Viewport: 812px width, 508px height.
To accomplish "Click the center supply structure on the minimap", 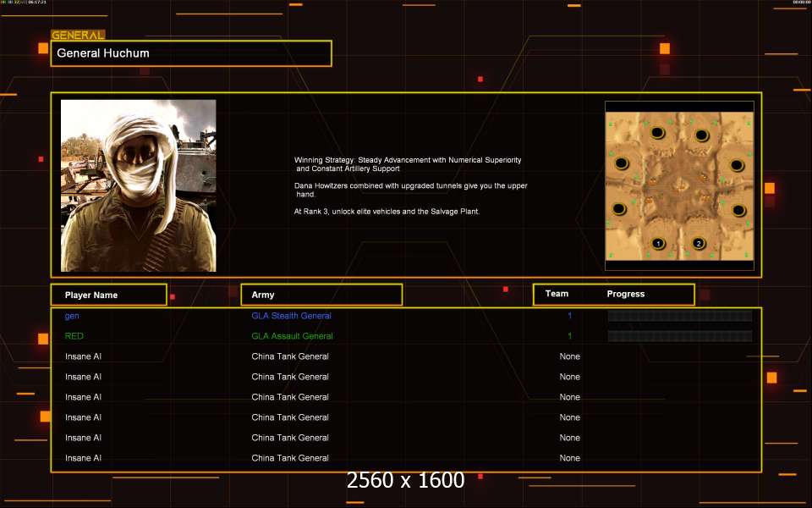I will click(x=678, y=186).
